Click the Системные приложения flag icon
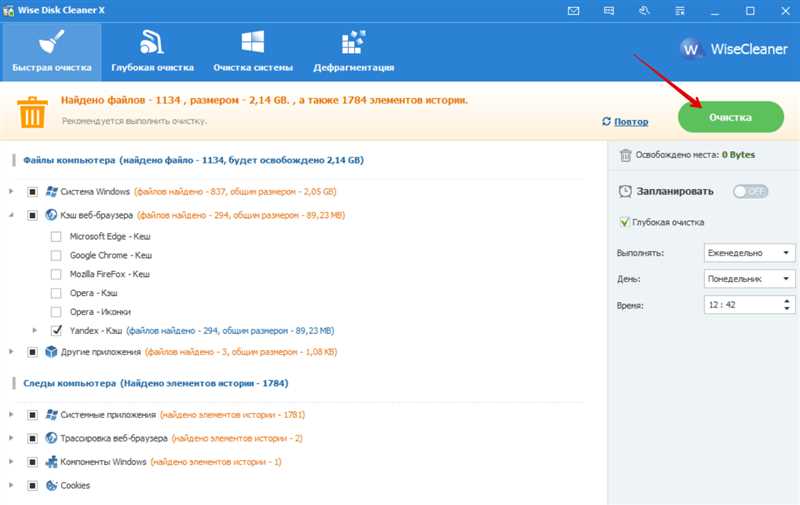800x505 pixels. click(x=52, y=414)
